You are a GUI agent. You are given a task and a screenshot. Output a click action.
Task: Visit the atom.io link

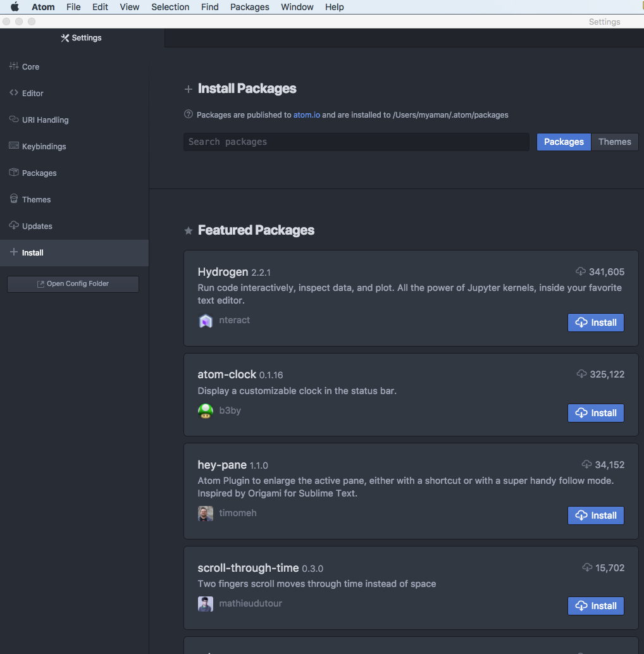[306, 115]
